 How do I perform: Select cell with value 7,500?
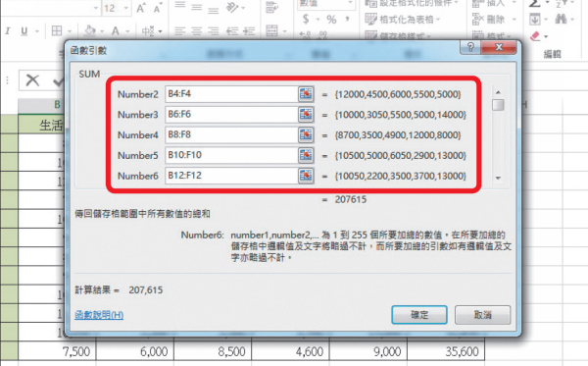point(57,351)
